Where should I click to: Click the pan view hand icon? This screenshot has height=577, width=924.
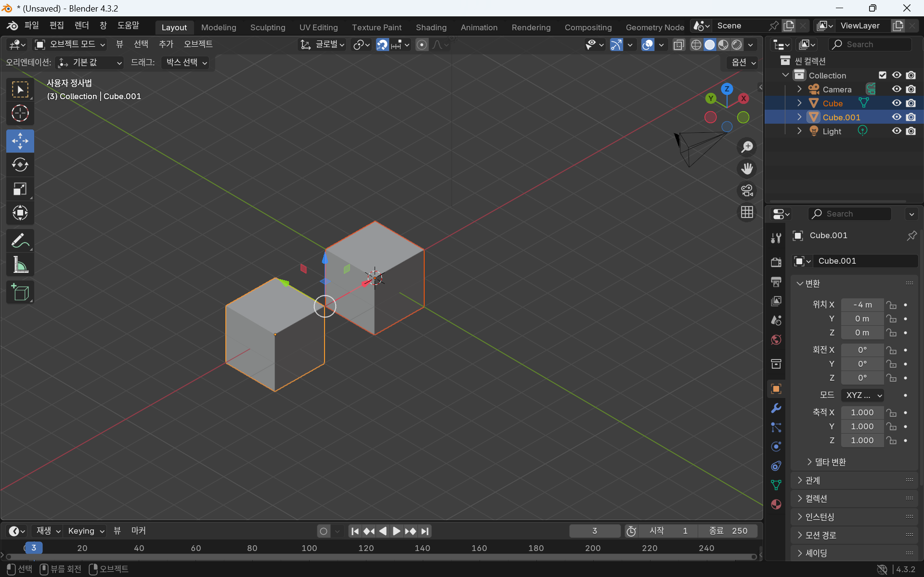tap(747, 169)
